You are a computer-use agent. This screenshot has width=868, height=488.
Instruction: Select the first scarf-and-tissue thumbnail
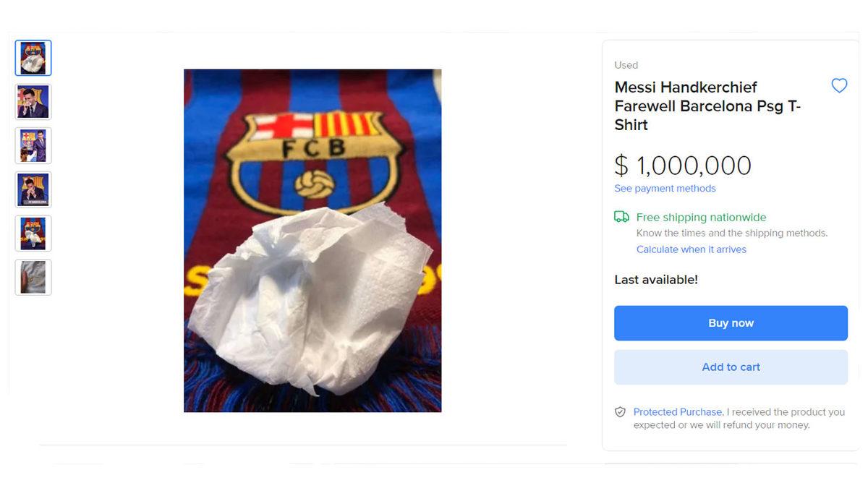click(x=33, y=58)
